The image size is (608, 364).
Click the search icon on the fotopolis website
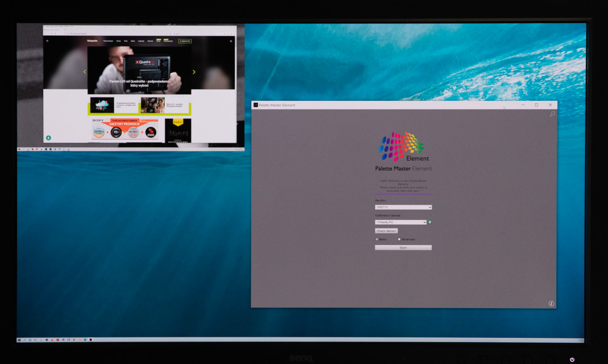pos(231,41)
